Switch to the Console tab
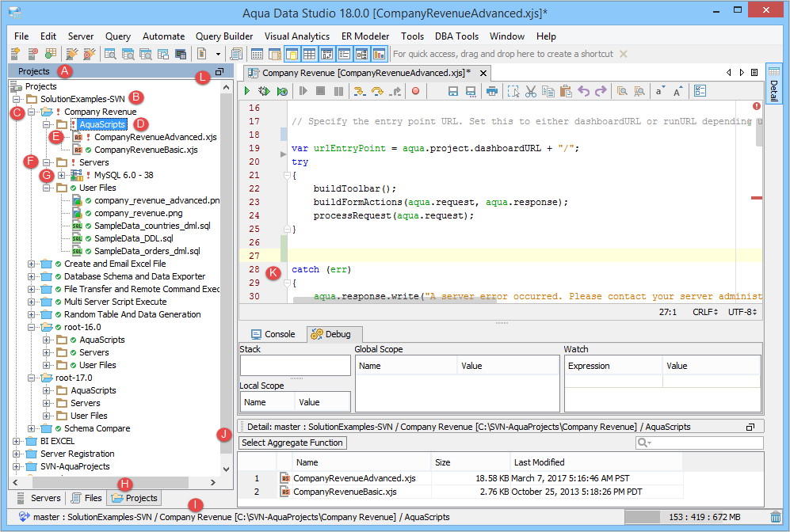Viewport: 790px width, 532px height. pos(273,334)
